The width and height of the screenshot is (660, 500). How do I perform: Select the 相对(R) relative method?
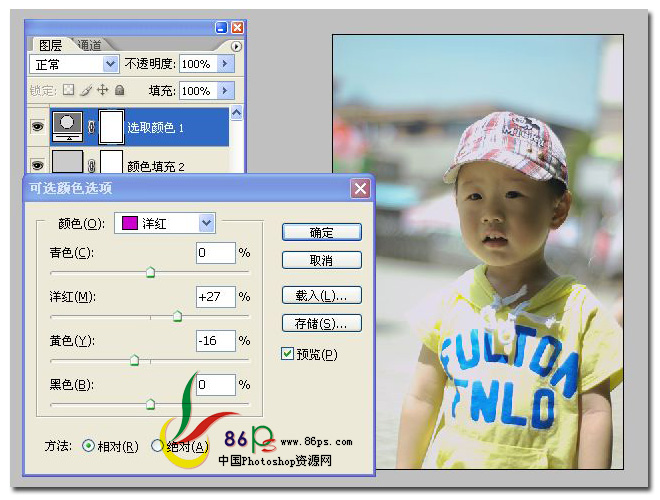click(88, 445)
